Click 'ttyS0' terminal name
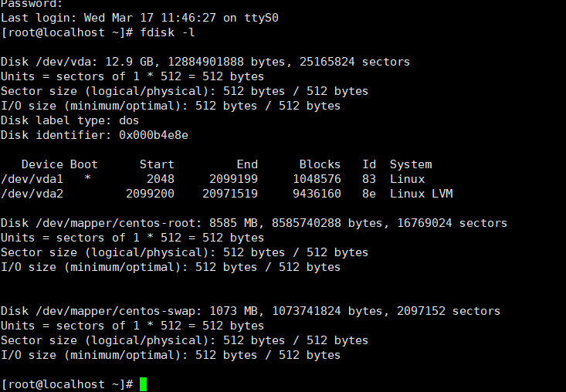This screenshot has height=392, width=566. 261,18
